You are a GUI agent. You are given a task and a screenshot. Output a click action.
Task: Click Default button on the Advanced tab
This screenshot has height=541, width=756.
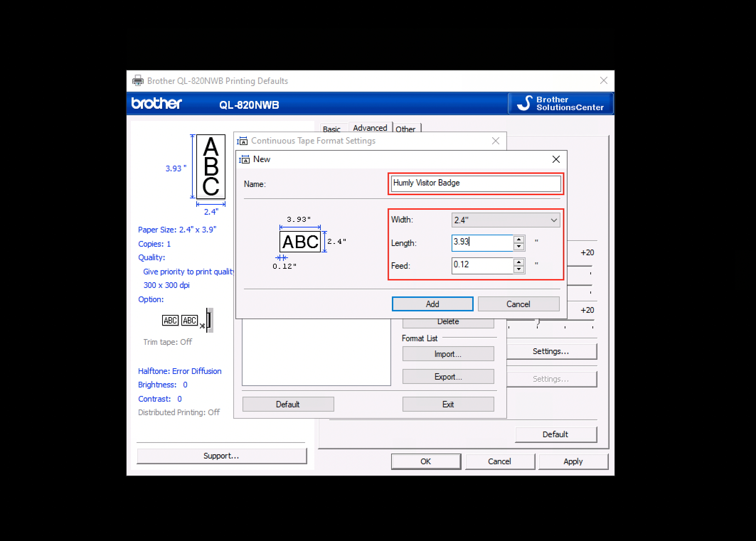pyautogui.click(x=555, y=434)
